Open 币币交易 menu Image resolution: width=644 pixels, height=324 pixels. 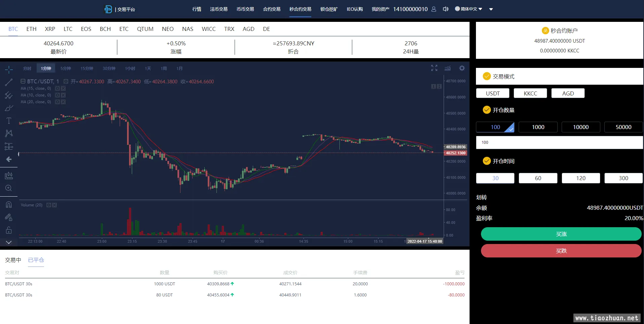(x=245, y=9)
